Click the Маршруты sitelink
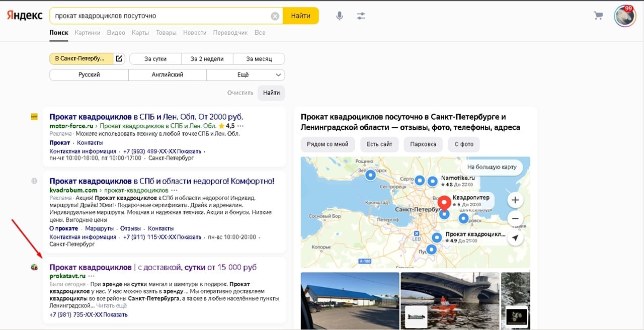 pyautogui.click(x=100, y=229)
